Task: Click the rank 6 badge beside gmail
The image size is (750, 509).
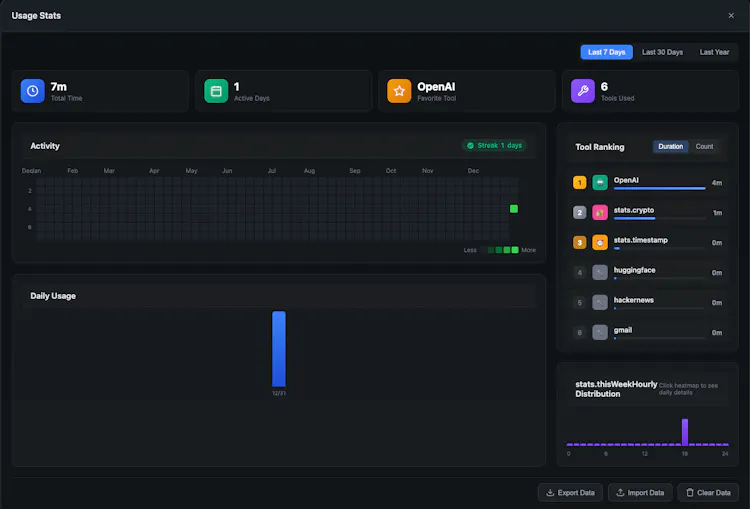Action: pyautogui.click(x=579, y=332)
